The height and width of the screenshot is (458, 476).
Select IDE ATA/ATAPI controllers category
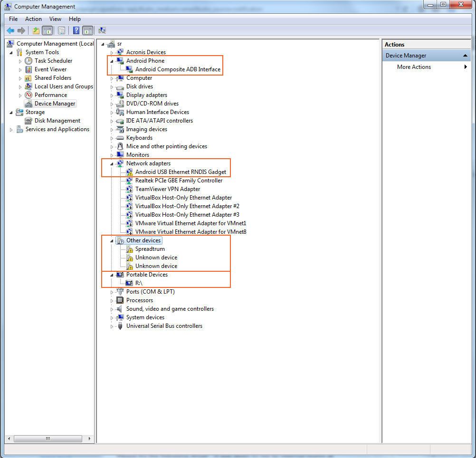pos(159,121)
